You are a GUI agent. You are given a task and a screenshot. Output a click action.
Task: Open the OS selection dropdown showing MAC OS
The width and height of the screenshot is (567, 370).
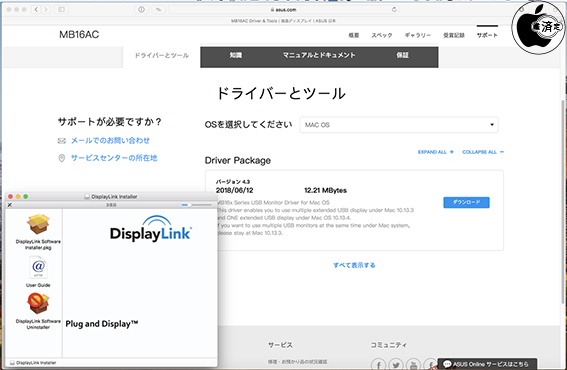[399, 125]
